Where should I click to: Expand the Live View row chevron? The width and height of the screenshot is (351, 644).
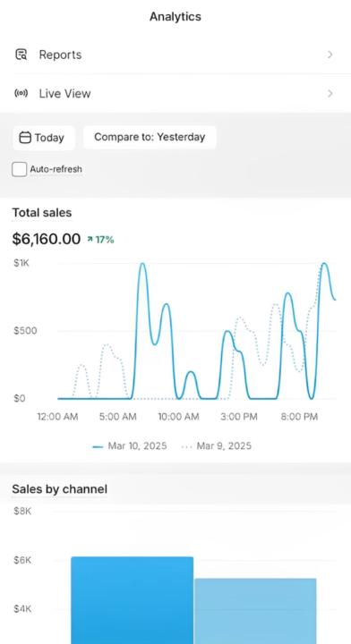330,94
